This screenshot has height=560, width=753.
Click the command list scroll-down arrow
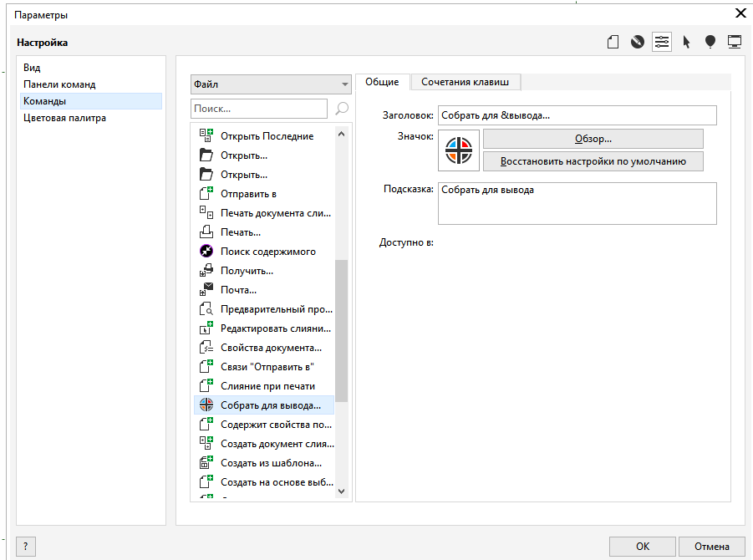point(342,491)
